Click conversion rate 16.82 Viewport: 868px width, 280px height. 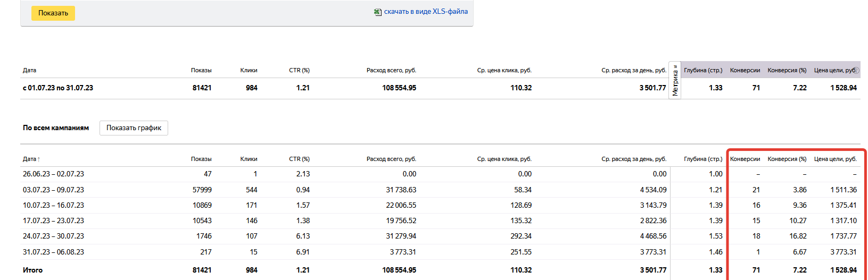798,236
